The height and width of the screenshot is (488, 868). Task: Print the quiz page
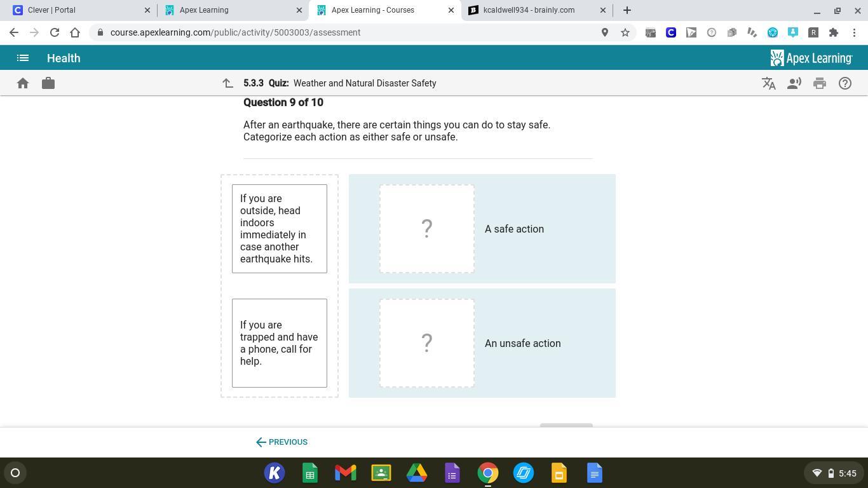(820, 83)
